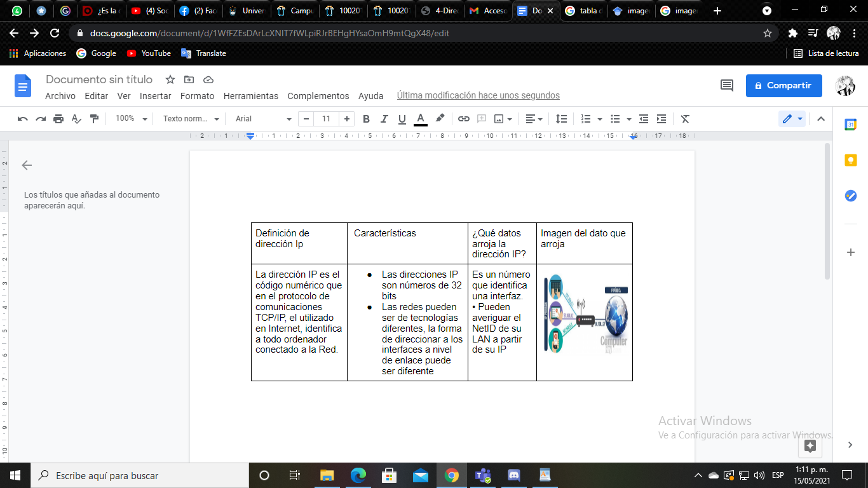Open the Print icon
This screenshot has width=868, height=488.
pos(57,119)
